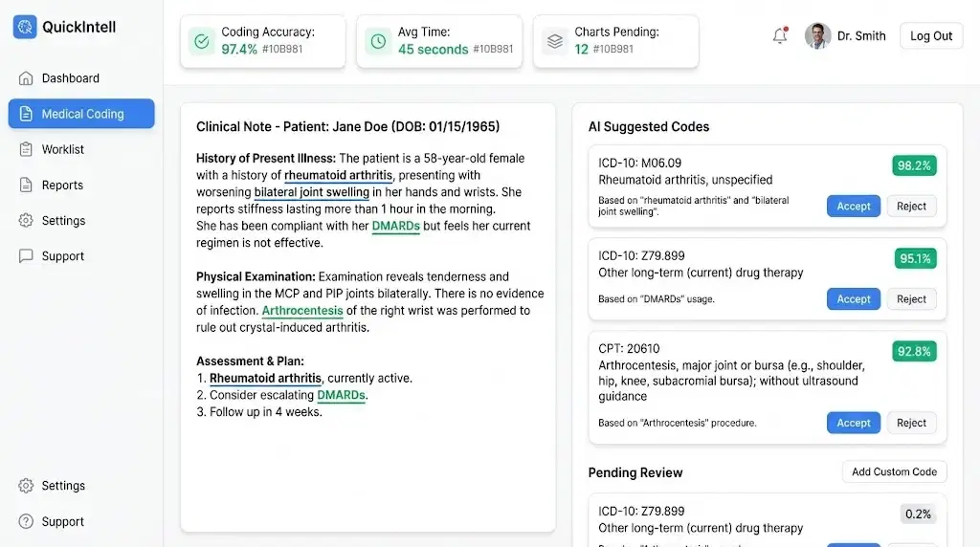Reject the Z79.899 drug therapy code

911,299
